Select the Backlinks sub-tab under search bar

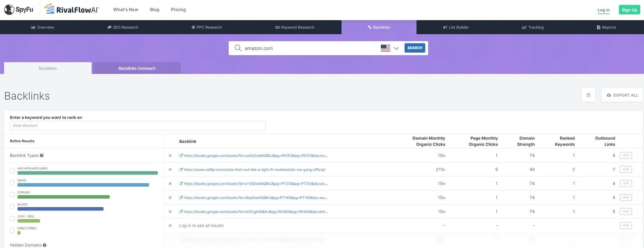[48, 68]
